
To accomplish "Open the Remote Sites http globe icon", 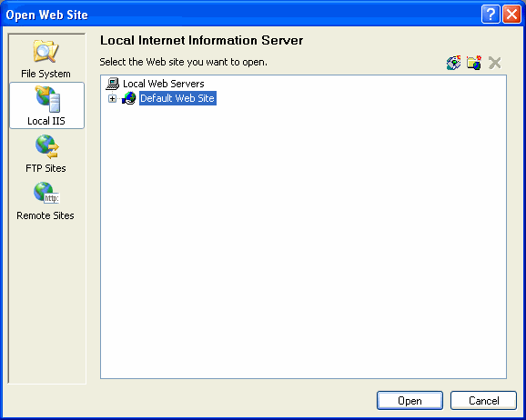I will pos(46,193).
